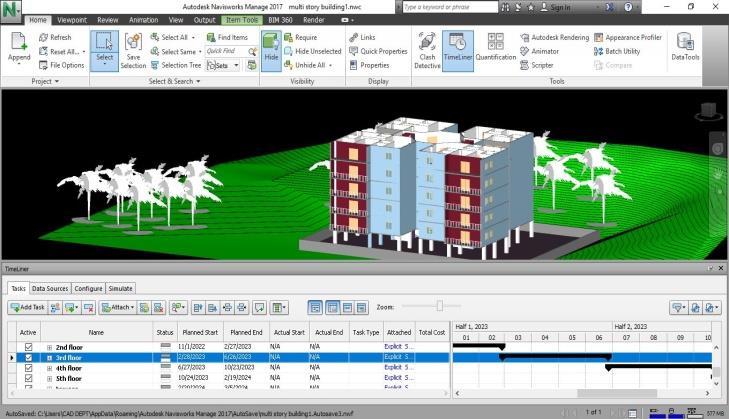Click the ViewCube home in viewport
Viewport: 729px width, 419px height.
pos(708,111)
